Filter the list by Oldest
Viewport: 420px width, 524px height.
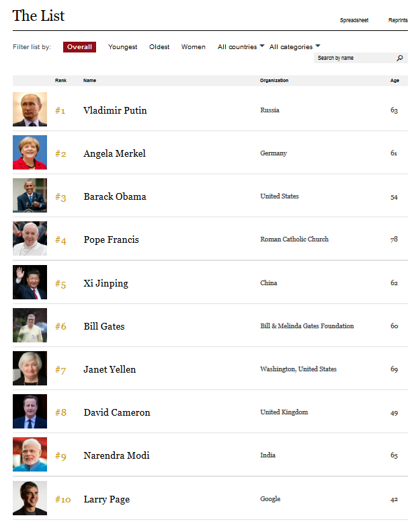159,47
